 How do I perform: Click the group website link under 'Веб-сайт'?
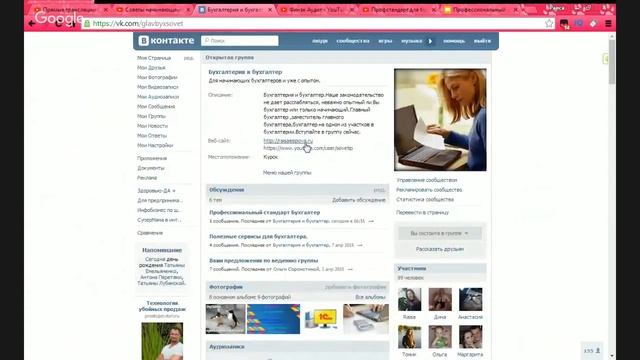coord(288,140)
